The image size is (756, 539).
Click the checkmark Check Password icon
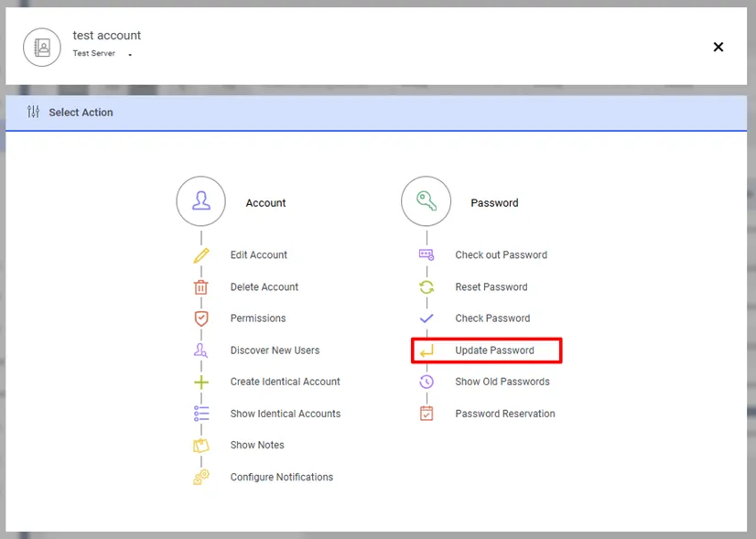click(x=427, y=318)
